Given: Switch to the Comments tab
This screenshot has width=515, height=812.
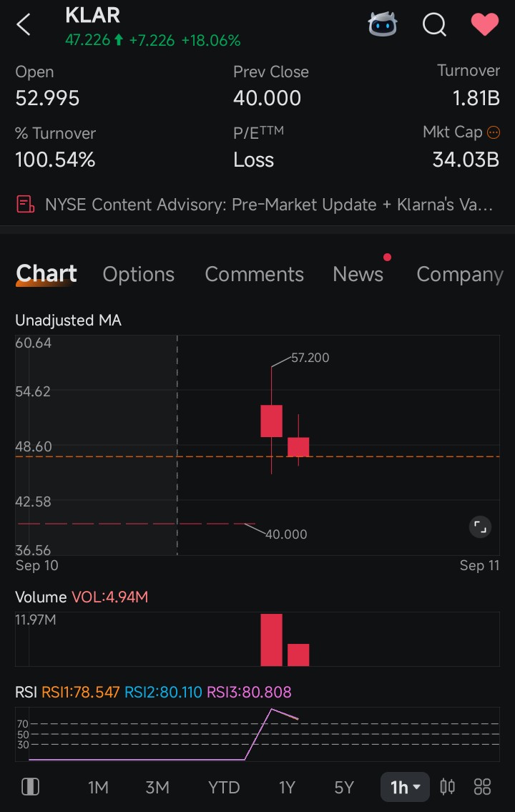Looking at the screenshot, I should point(254,274).
